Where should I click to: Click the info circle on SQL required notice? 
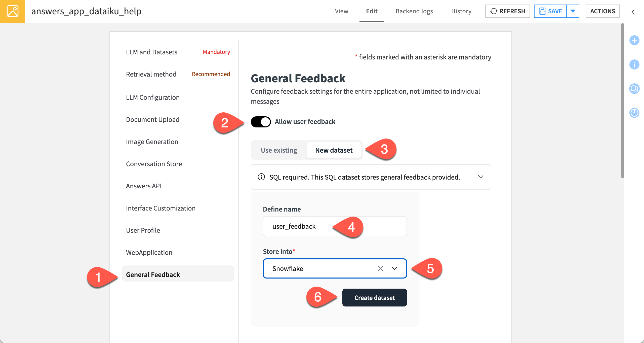pyautogui.click(x=262, y=177)
